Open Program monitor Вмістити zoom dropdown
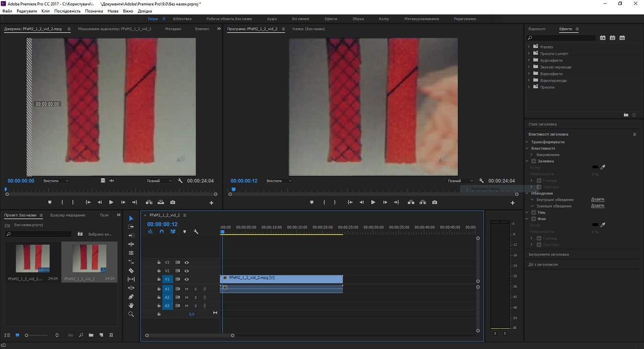 pyautogui.click(x=279, y=181)
